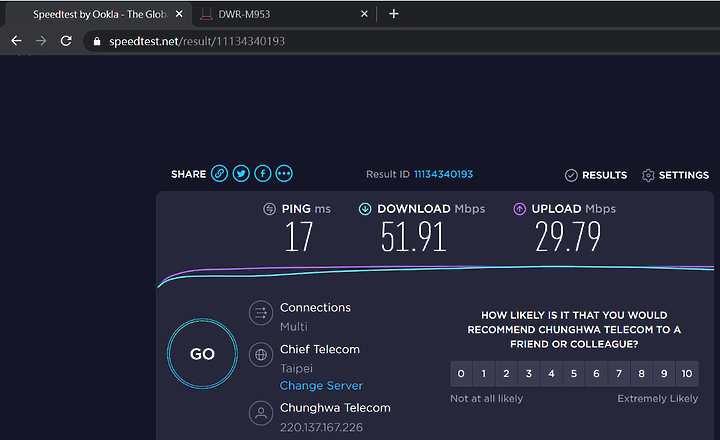Reload the Speedtest page
The width and height of the screenshot is (720, 440).
[66, 41]
